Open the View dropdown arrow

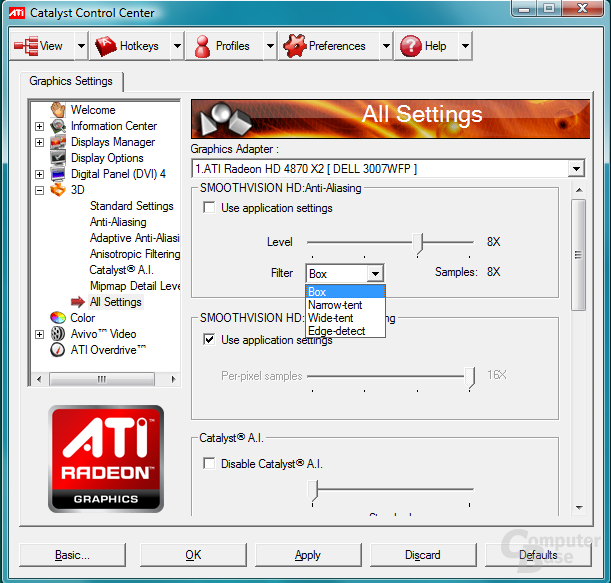[81, 46]
